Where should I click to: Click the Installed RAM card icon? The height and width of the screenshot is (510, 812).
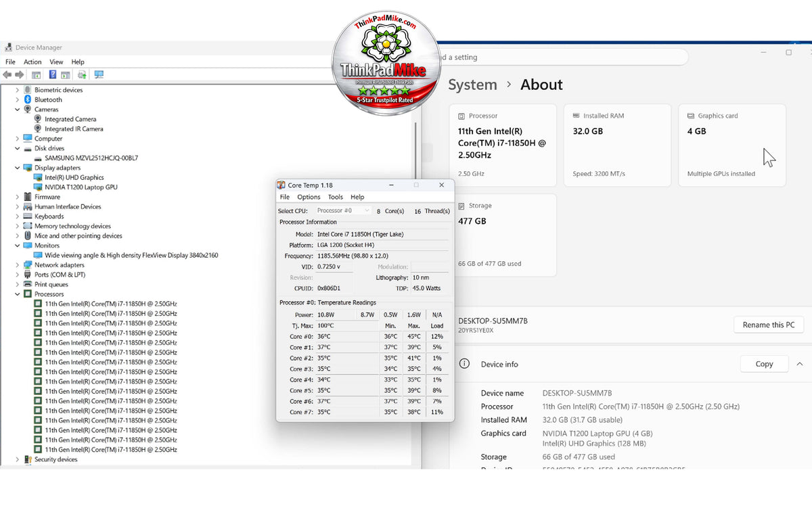(x=577, y=116)
